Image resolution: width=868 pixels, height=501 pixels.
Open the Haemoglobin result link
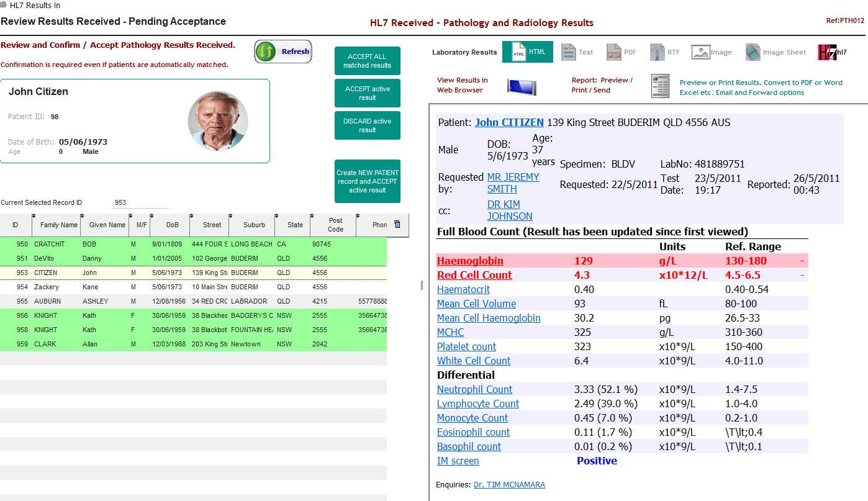point(470,261)
